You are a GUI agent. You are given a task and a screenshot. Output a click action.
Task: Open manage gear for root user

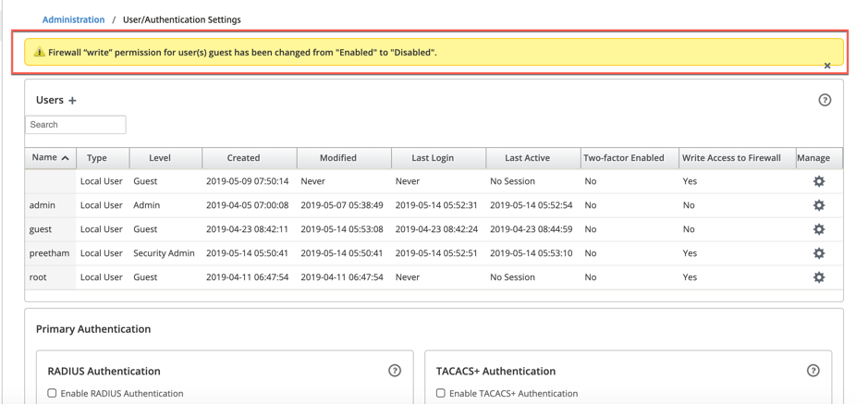click(819, 277)
